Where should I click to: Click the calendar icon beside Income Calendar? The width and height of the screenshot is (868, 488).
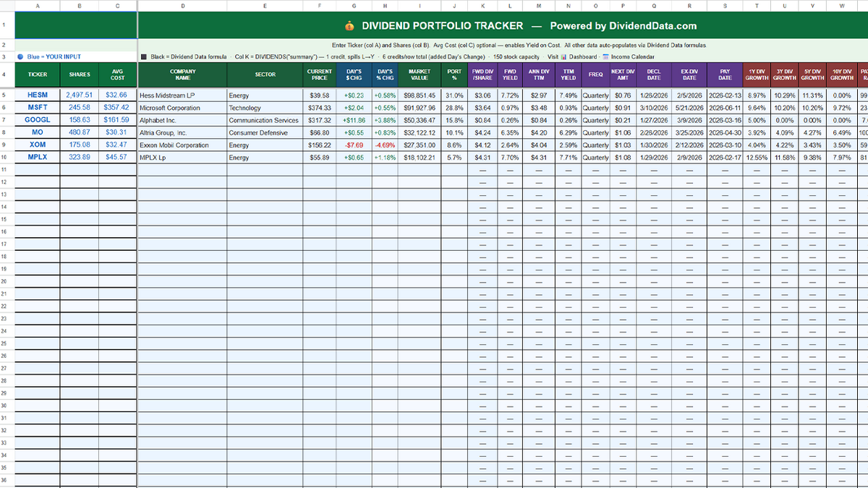[606, 57]
